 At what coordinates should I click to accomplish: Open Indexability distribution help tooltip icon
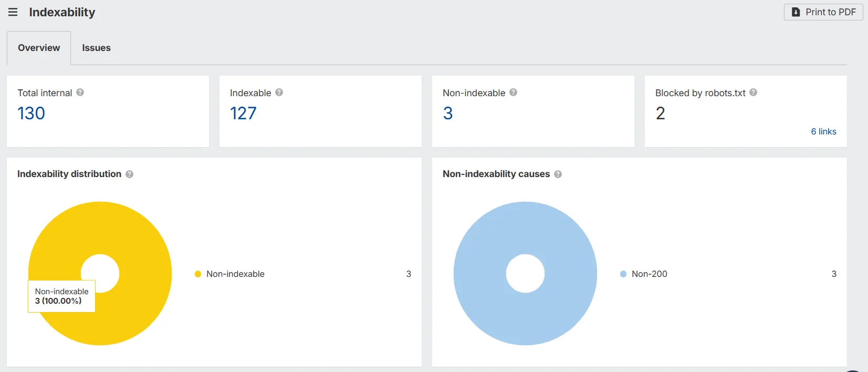(129, 174)
